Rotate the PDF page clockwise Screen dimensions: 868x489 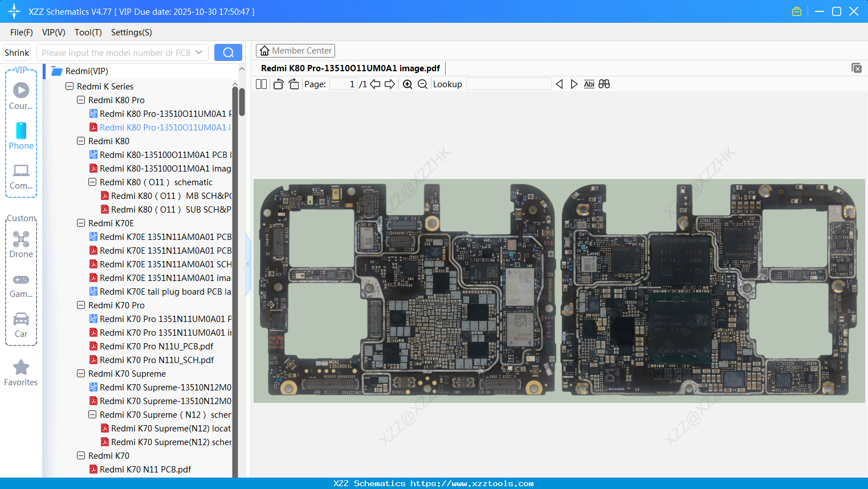[x=294, y=84]
